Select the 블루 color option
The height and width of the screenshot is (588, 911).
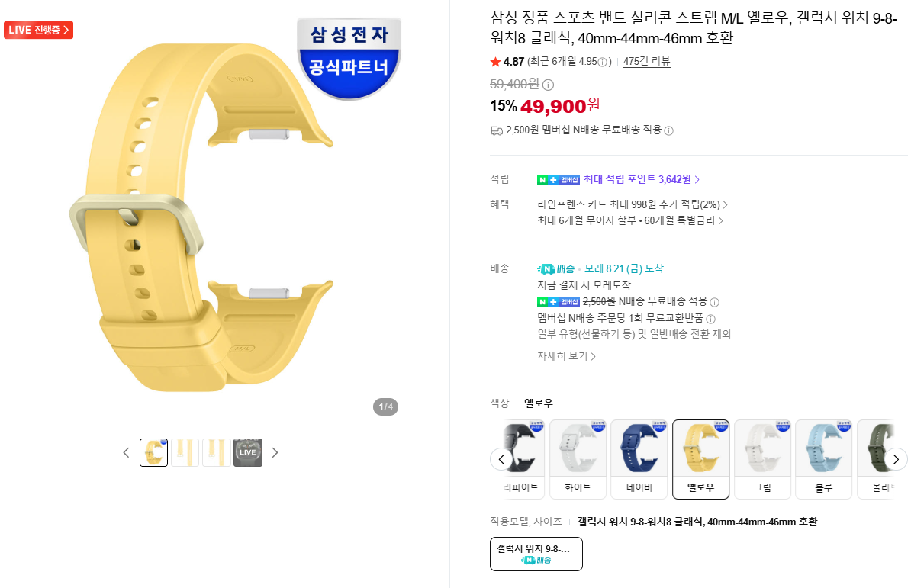(x=823, y=459)
